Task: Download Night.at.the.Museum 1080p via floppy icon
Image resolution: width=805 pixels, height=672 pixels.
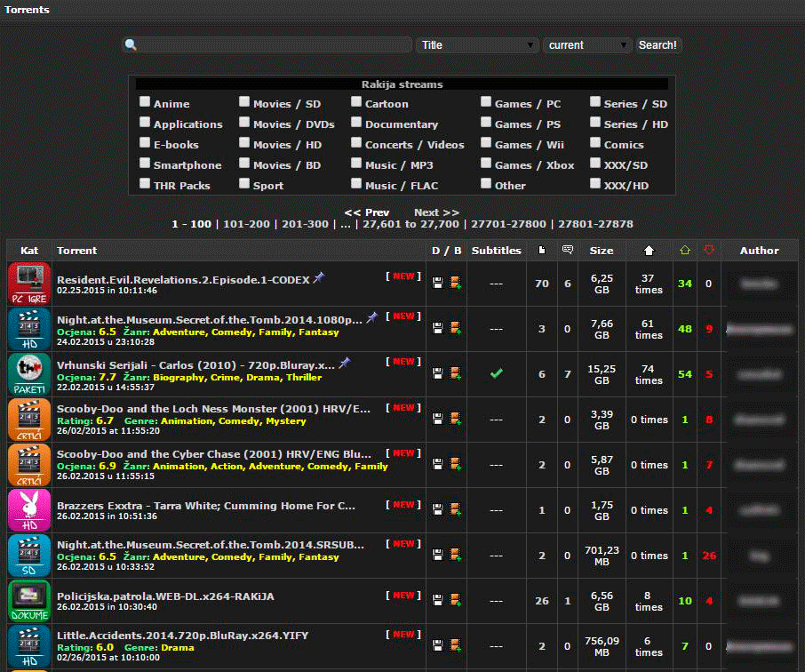Action: 437,328
